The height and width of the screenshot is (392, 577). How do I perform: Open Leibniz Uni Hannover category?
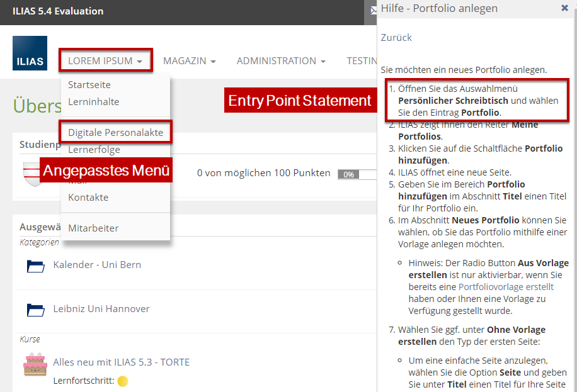tap(101, 309)
